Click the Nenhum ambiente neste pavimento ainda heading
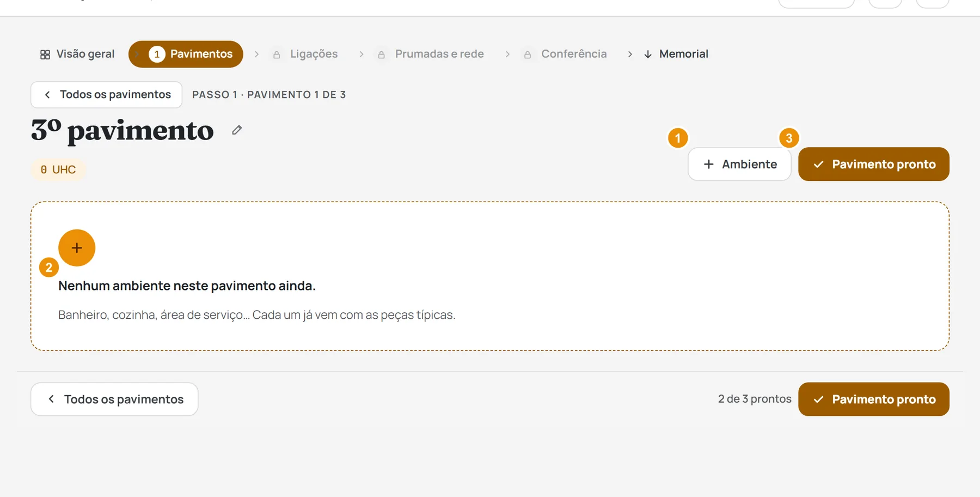Viewport: 980px width, 497px height. tap(187, 286)
